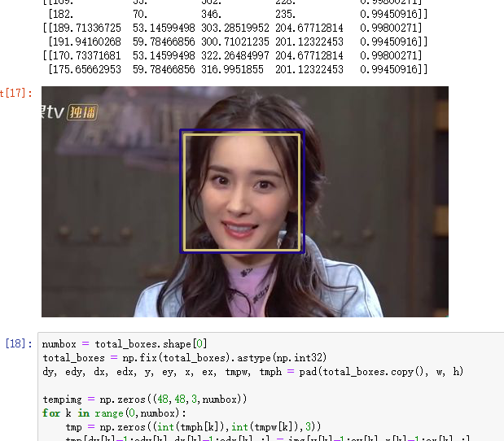Screen dimensions: 504x441
Task: Click output value 170.73371681
Action: (87, 55)
